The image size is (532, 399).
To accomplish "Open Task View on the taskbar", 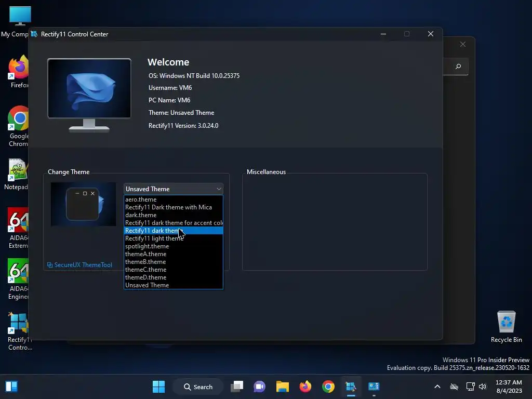I will pyautogui.click(x=237, y=387).
